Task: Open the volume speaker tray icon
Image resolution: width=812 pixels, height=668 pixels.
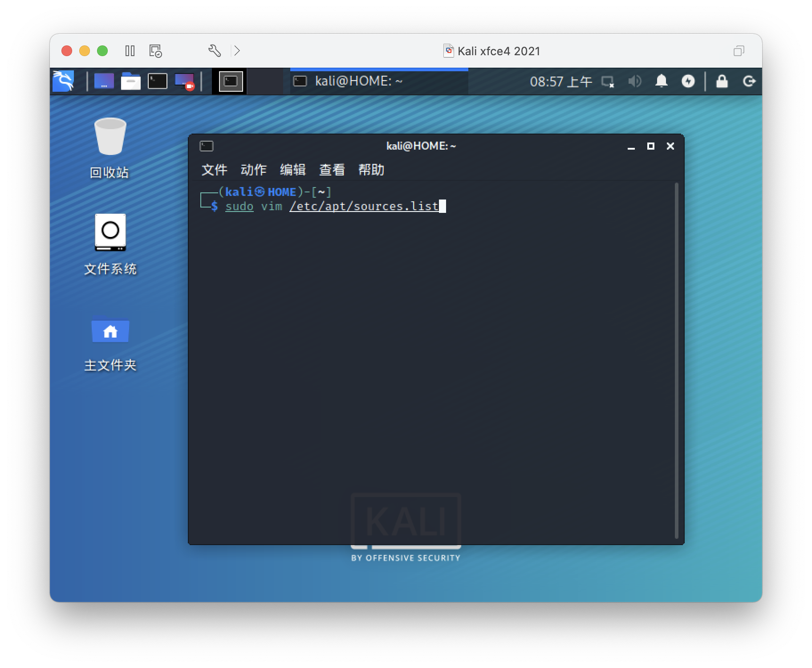Action: click(634, 81)
